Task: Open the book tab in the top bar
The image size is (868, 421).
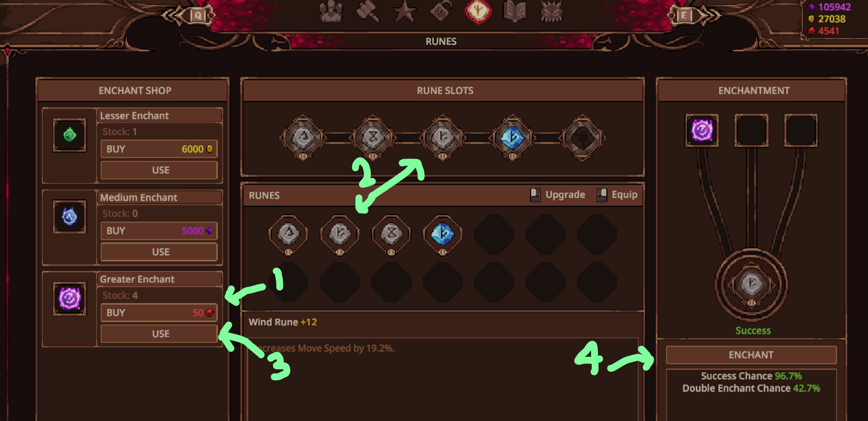Action: [x=514, y=11]
